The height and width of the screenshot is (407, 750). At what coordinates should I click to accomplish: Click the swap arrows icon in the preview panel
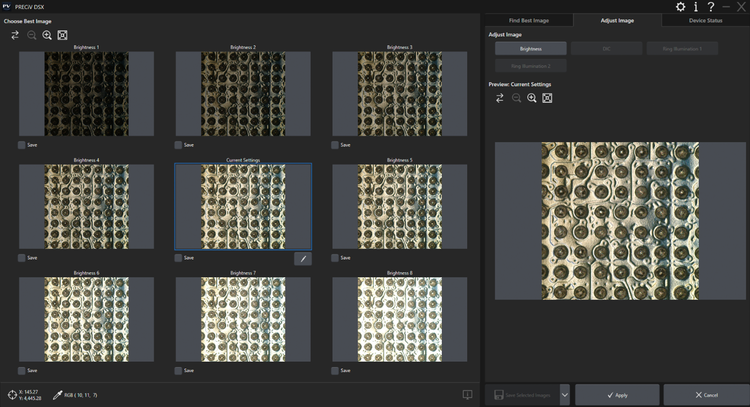point(499,98)
